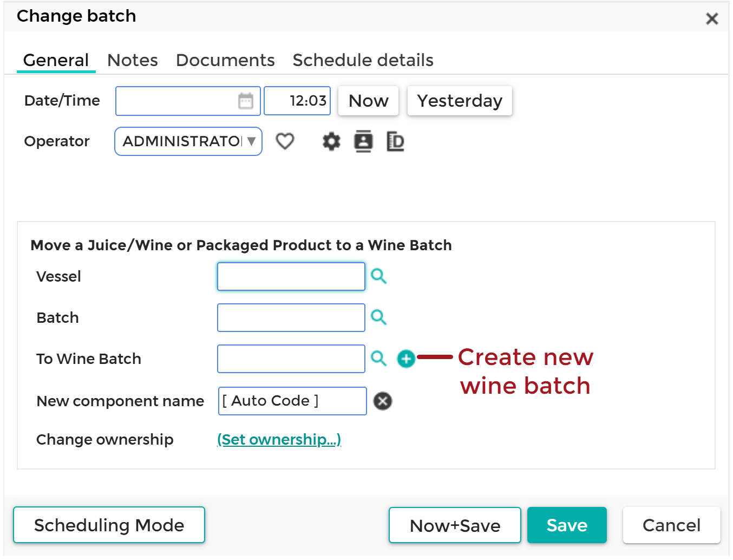Click the 12:03 time field
Image resolution: width=733 pixels, height=560 pixels.
point(297,101)
